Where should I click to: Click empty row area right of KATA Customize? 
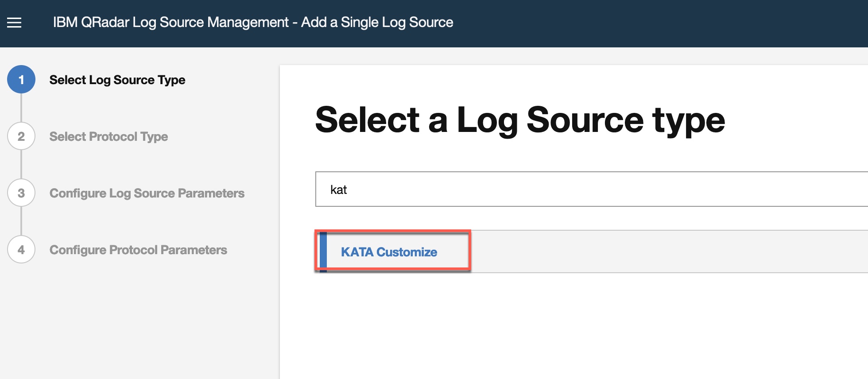664,251
